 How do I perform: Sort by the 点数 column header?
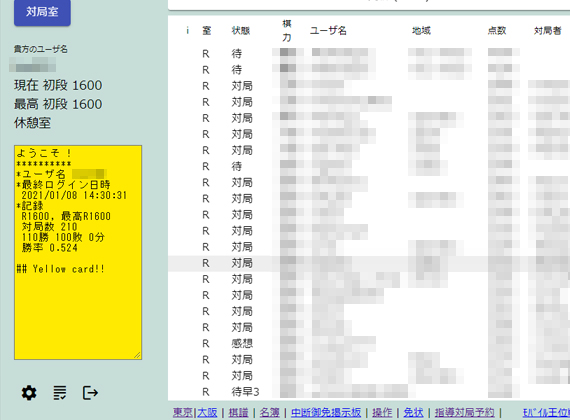click(497, 31)
